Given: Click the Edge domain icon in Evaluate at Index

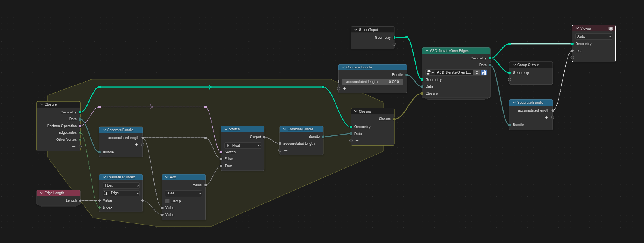Looking at the screenshot, I should (x=106, y=193).
